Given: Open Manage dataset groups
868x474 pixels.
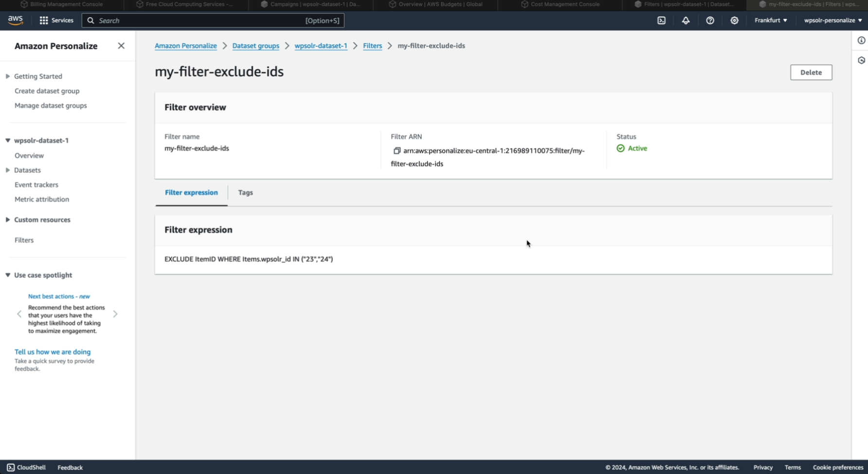Looking at the screenshot, I should (51, 105).
